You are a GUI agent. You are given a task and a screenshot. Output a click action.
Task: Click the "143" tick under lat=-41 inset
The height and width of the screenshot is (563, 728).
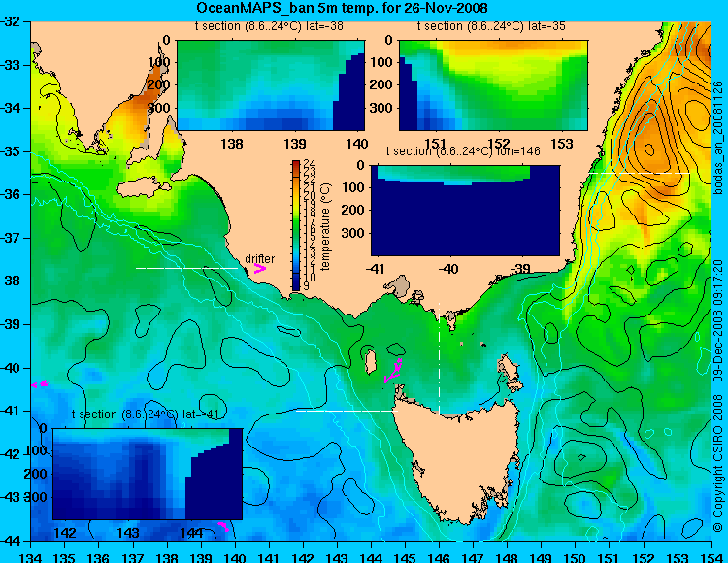128,533
